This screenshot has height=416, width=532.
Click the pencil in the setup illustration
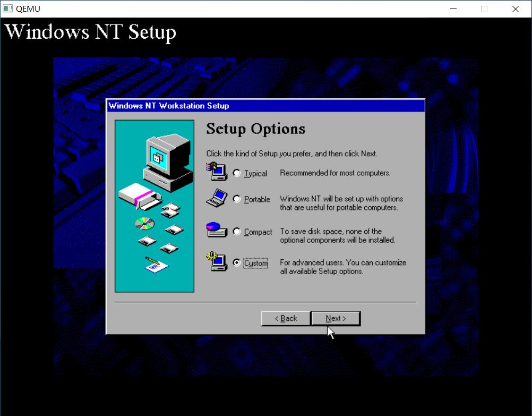[x=153, y=261]
